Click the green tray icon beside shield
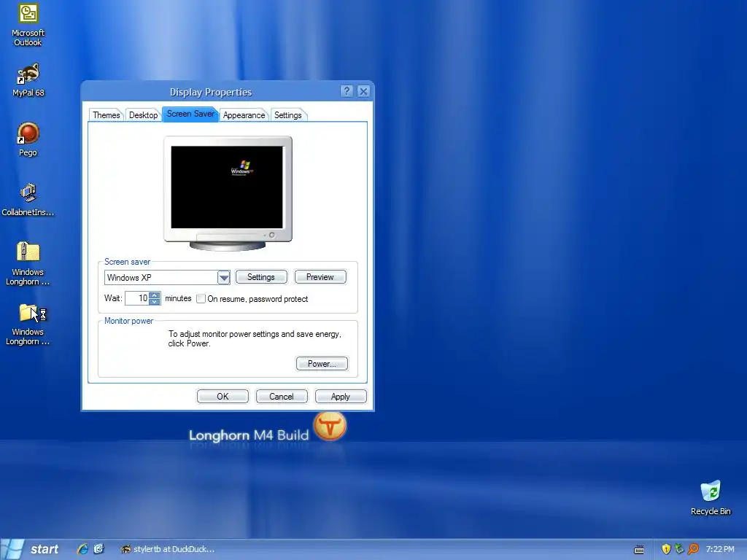The width and height of the screenshot is (747, 560). [679, 549]
